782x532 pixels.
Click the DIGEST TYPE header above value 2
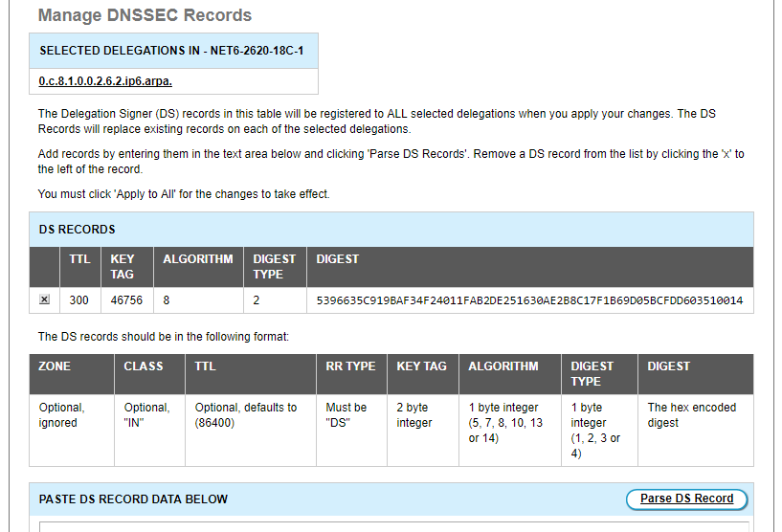point(275,267)
